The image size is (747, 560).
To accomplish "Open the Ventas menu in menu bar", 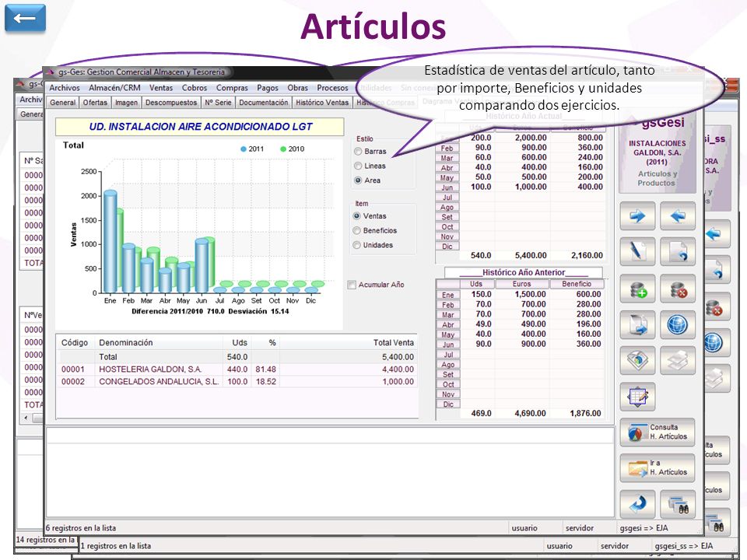I will [x=161, y=88].
